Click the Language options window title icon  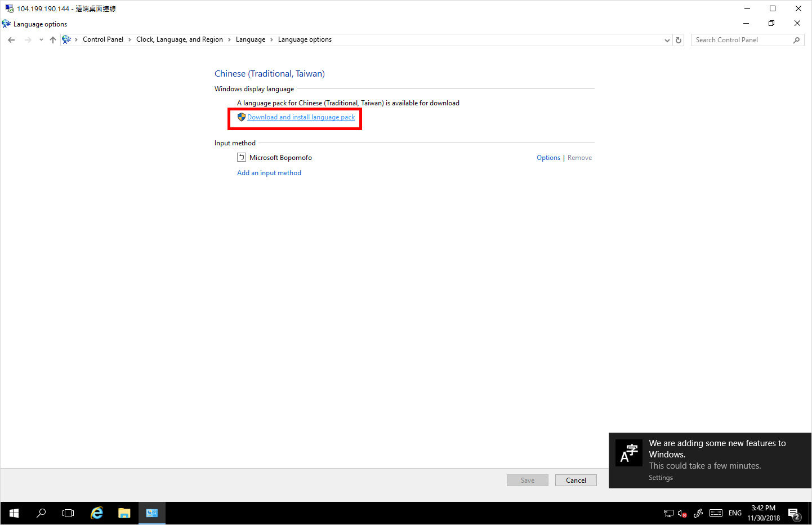[x=6, y=24]
